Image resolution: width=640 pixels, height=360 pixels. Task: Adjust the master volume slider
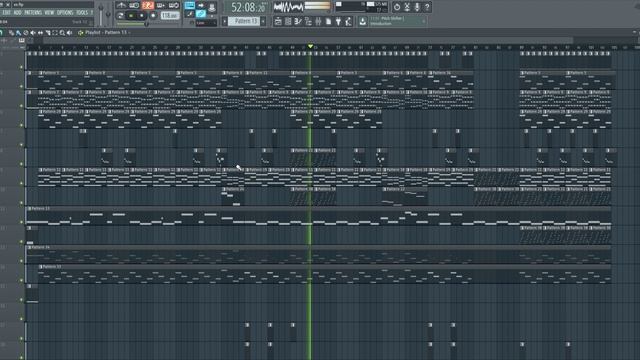[x=101, y=13]
